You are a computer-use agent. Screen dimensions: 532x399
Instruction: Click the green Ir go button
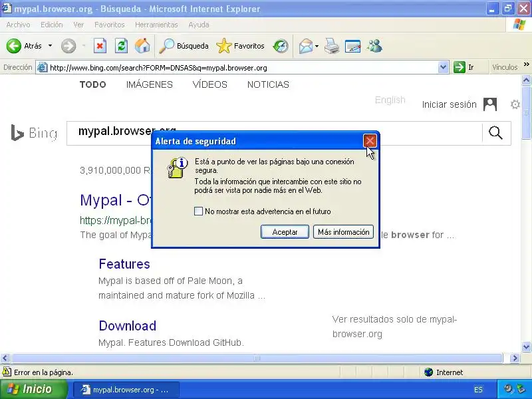point(464,67)
